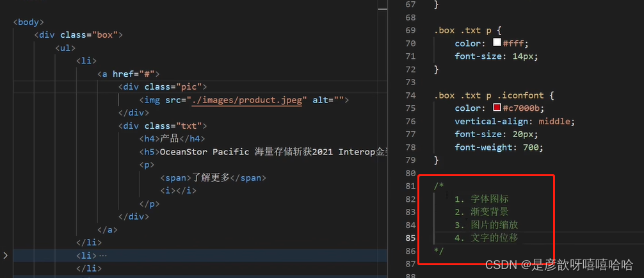Select line number 69 in the gutter
The height and width of the screenshot is (278, 644).
tap(410, 30)
